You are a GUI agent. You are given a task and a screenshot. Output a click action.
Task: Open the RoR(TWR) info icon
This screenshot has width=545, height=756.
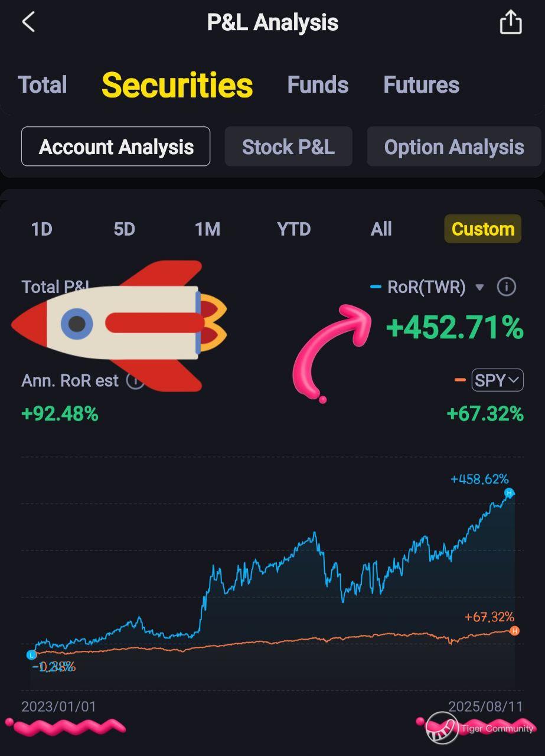coord(506,288)
